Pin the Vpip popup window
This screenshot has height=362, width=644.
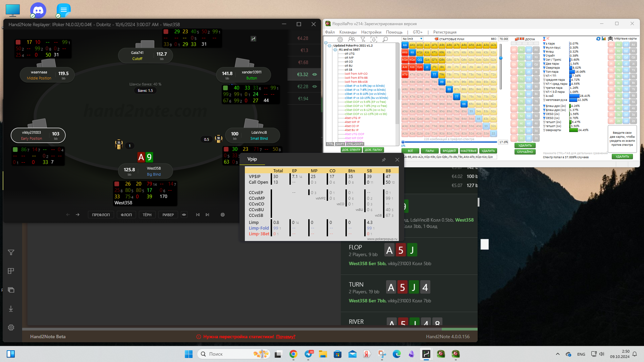point(384,160)
